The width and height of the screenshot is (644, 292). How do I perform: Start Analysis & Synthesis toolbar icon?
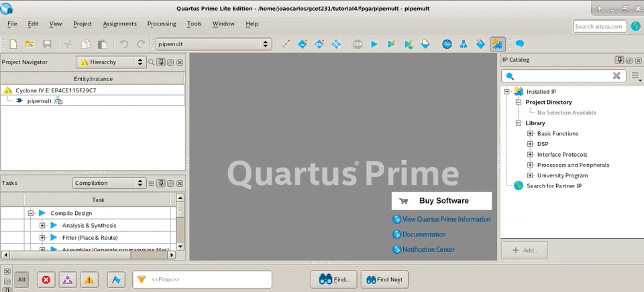(x=391, y=44)
